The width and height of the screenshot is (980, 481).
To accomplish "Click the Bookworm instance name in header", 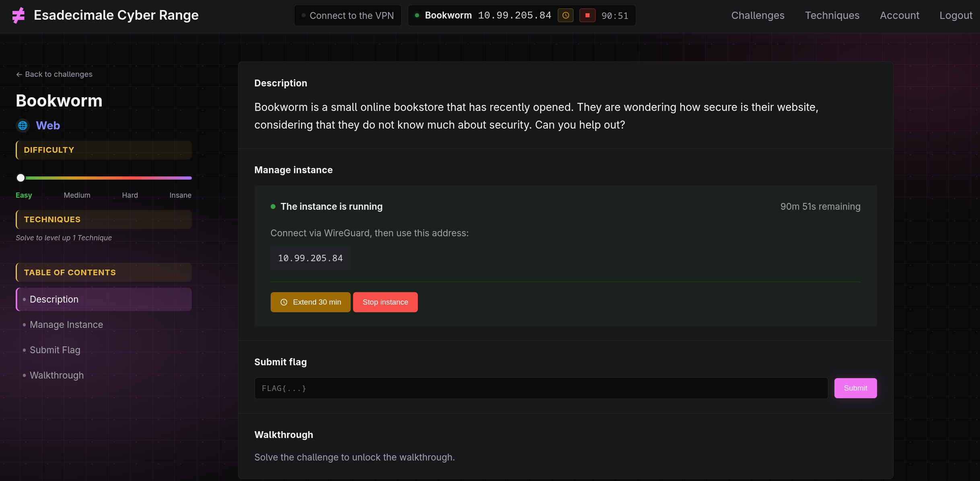I will [448, 16].
